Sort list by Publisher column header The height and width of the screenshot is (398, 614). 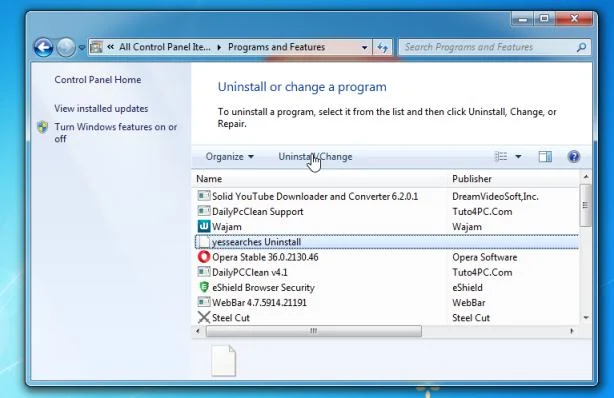471,179
